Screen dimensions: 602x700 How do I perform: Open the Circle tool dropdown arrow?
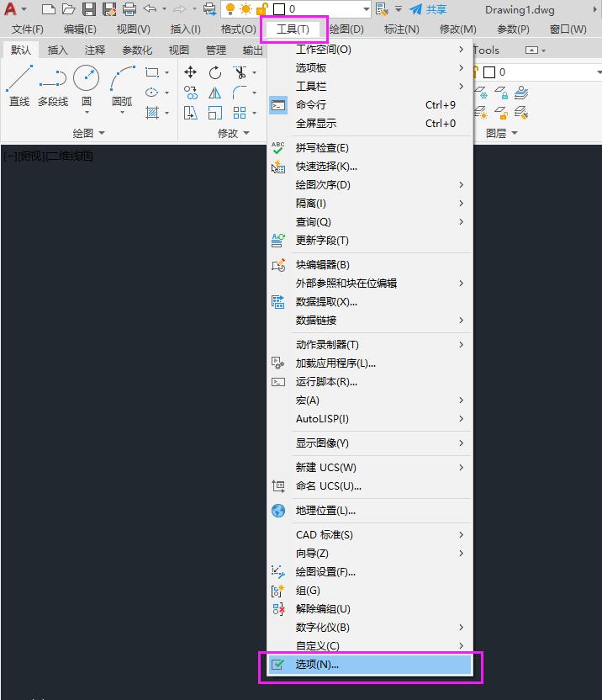click(x=87, y=113)
